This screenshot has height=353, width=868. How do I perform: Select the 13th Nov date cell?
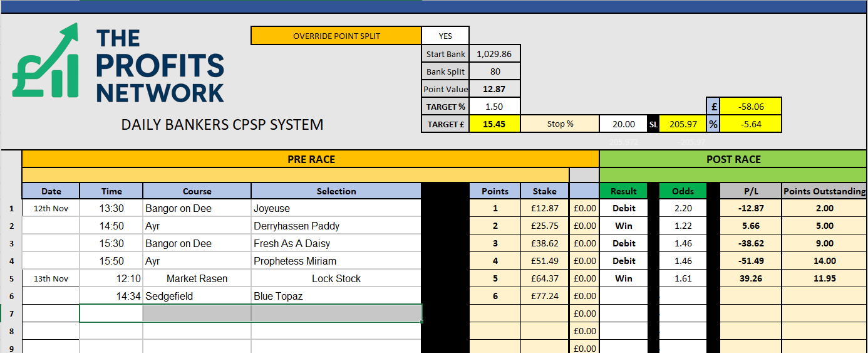[x=51, y=278]
